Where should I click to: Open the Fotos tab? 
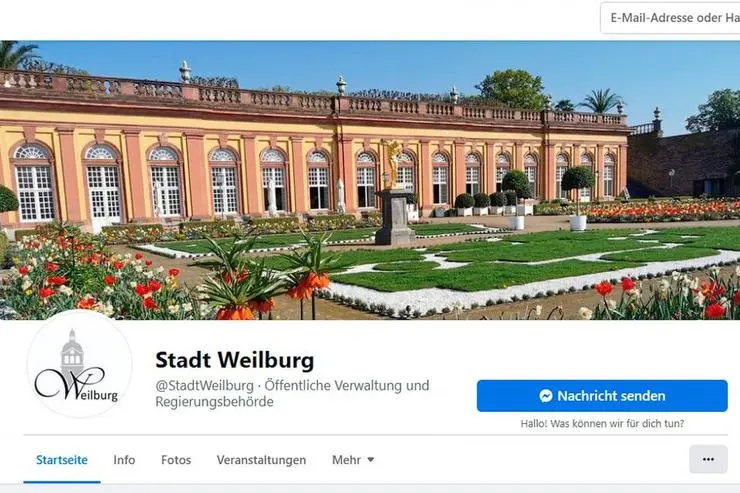click(x=176, y=460)
